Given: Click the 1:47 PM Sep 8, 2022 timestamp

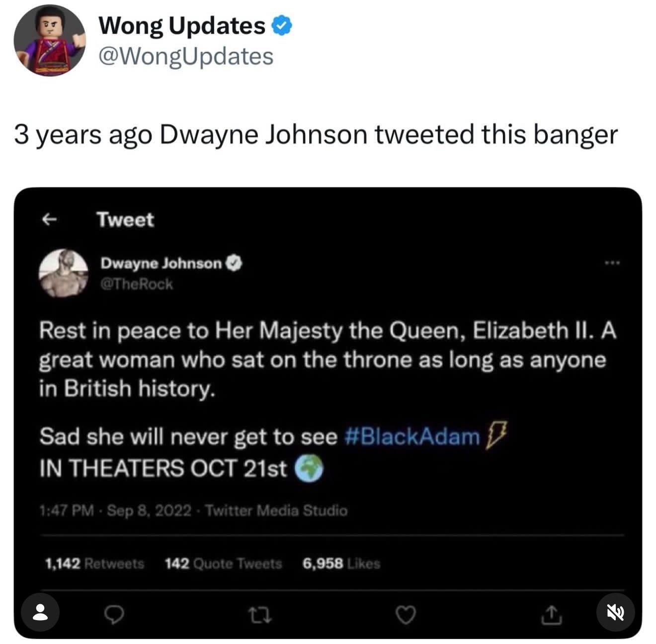Looking at the screenshot, I should [x=115, y=510].
